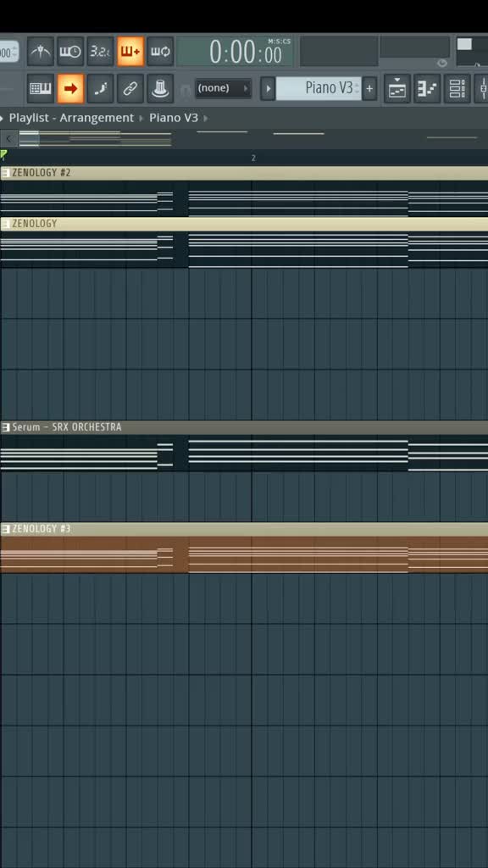Open the Piano roll view
This screenshot has height=868, width=488.
point(427,88)
